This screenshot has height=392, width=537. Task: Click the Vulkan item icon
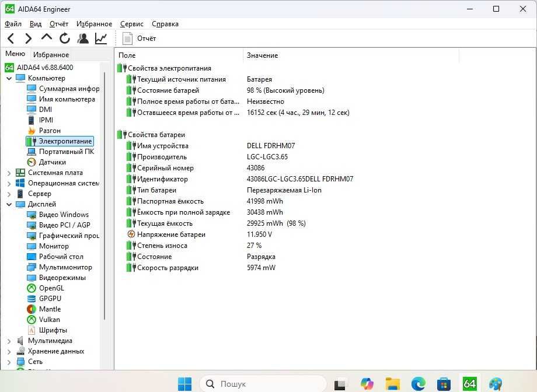(32, 320)
